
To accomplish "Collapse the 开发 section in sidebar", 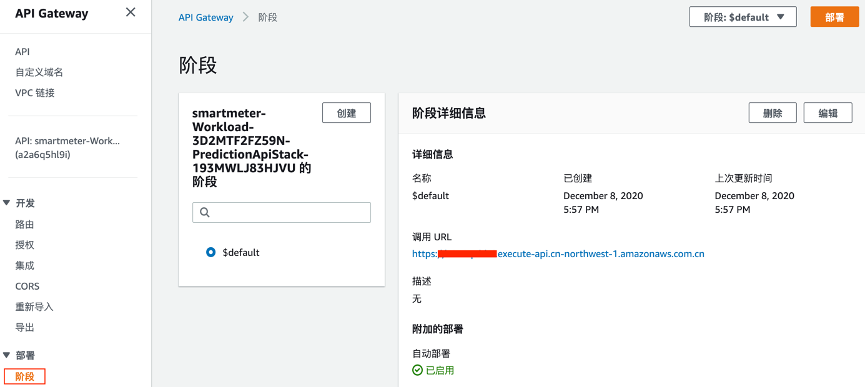I will click(x=7, y=203).
